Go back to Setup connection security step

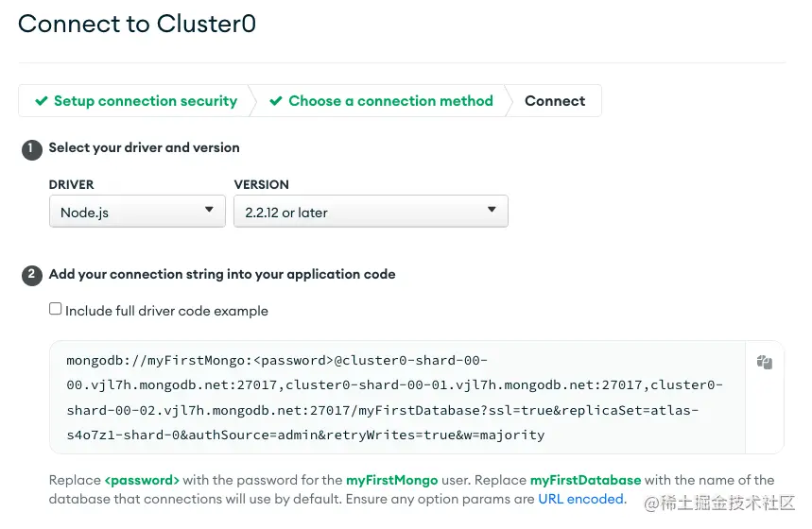pyautogui.click(x=145, y=101)
